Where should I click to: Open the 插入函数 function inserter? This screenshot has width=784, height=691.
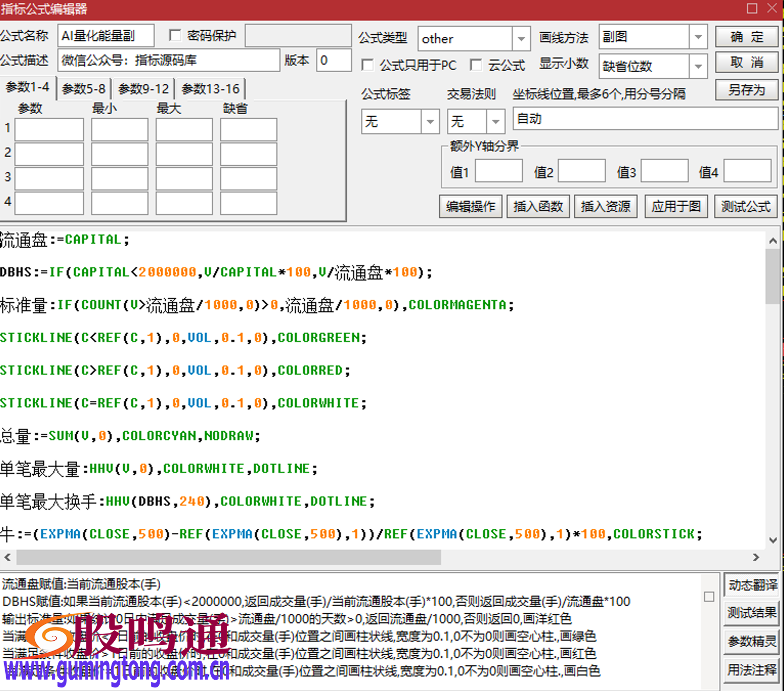pyautogui.click(x=538, y=206)
